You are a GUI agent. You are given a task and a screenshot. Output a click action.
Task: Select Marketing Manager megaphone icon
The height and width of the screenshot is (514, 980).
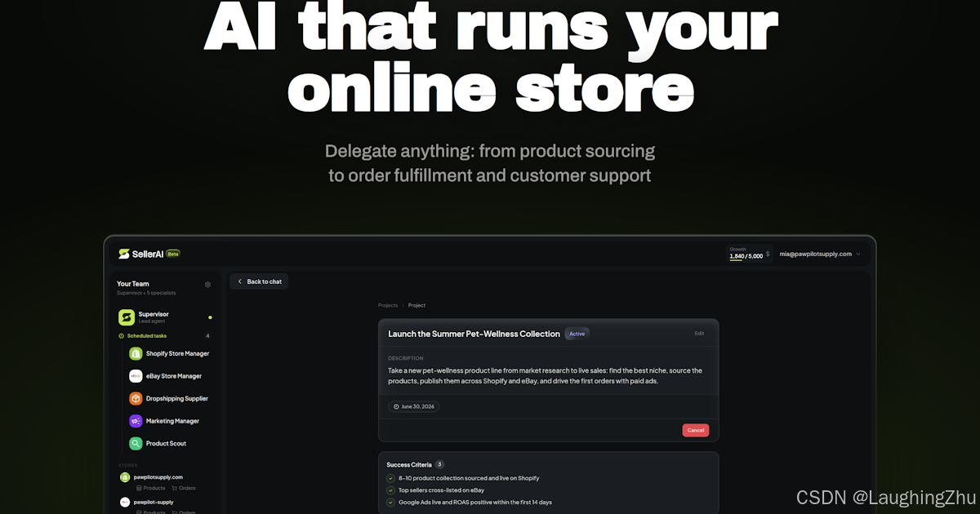pos(136,421)
